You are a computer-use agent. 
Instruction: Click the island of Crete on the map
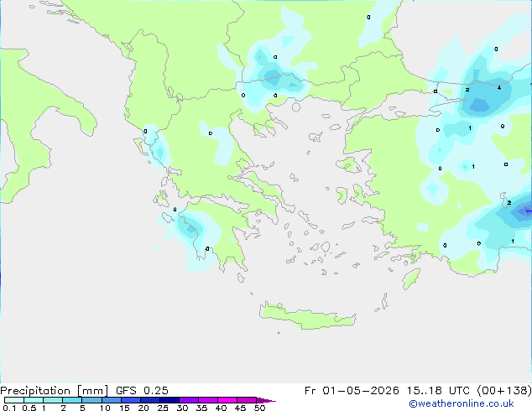tap(307, 316)
